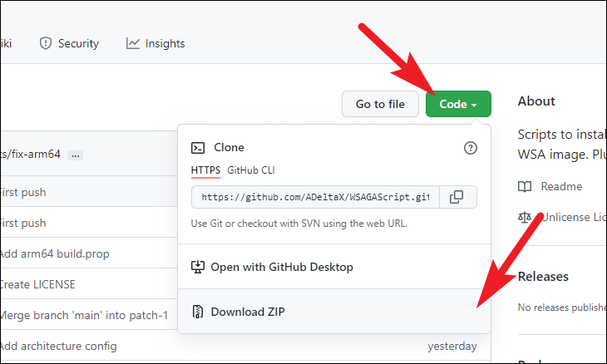
Task: Switch to the GitHub CLI tab
Action: point(251,170)
